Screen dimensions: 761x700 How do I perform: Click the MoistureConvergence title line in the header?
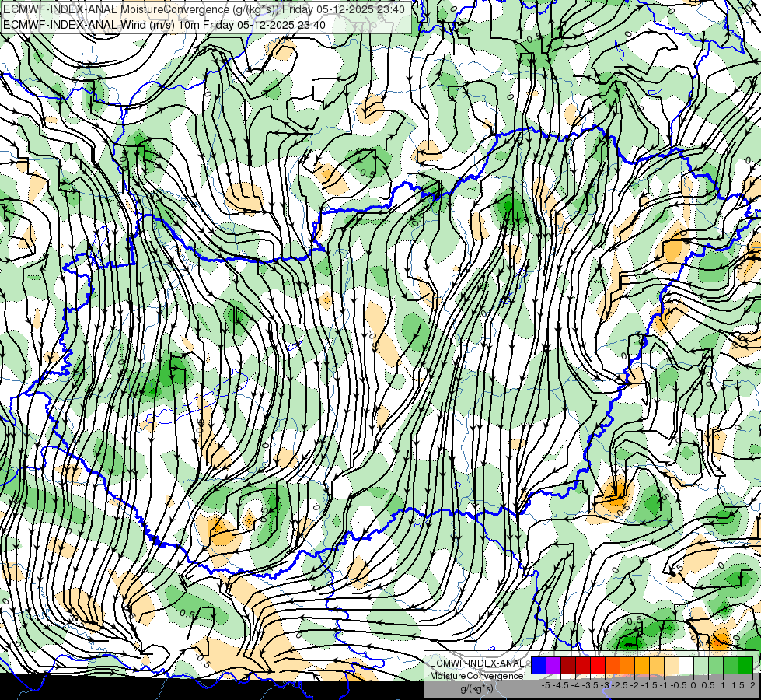click(204, 9)
